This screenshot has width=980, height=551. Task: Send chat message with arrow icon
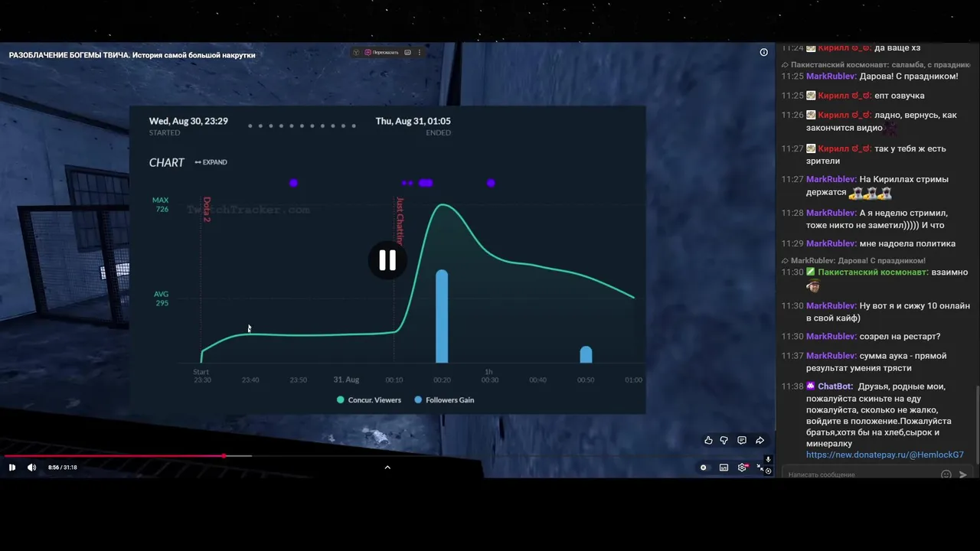963,474
